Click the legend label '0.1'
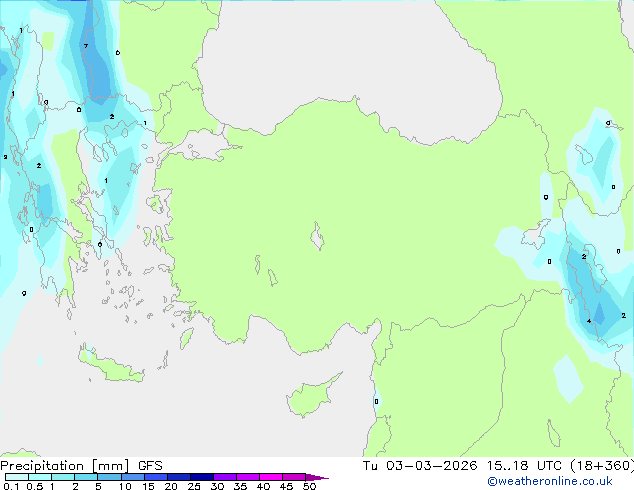 pos(11,486)
